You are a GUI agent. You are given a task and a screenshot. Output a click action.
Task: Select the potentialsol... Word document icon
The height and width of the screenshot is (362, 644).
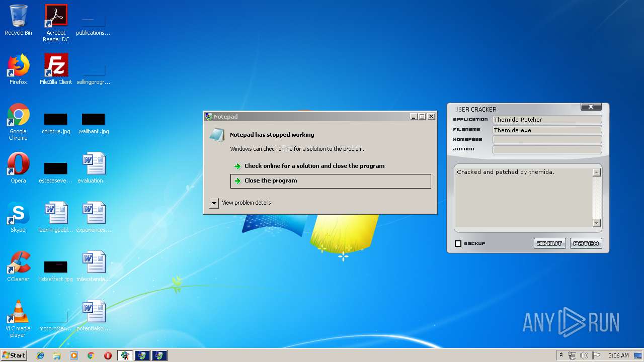tap(94, 316)
